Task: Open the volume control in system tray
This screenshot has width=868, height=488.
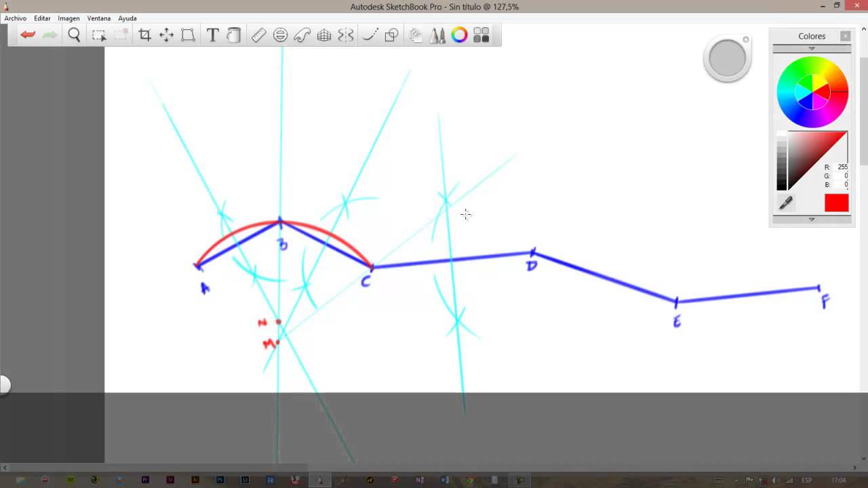Action: (775, 481)
